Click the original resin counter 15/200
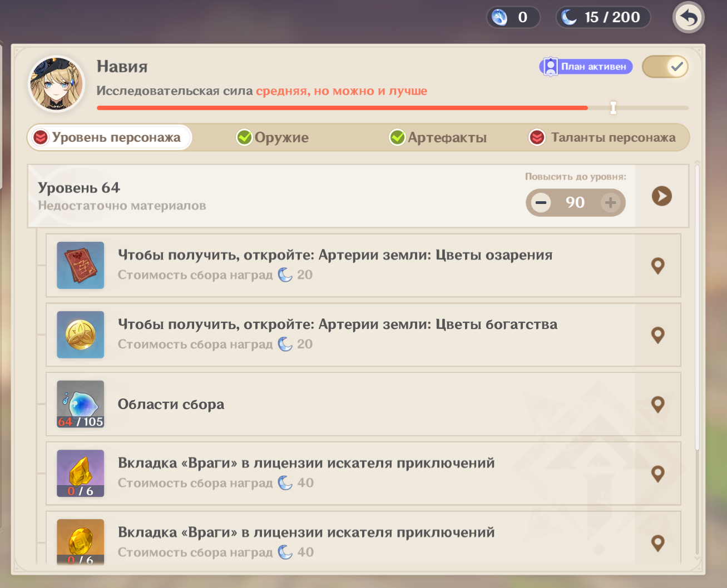Screen dimensions: 727x588 [x=603, y=17]
